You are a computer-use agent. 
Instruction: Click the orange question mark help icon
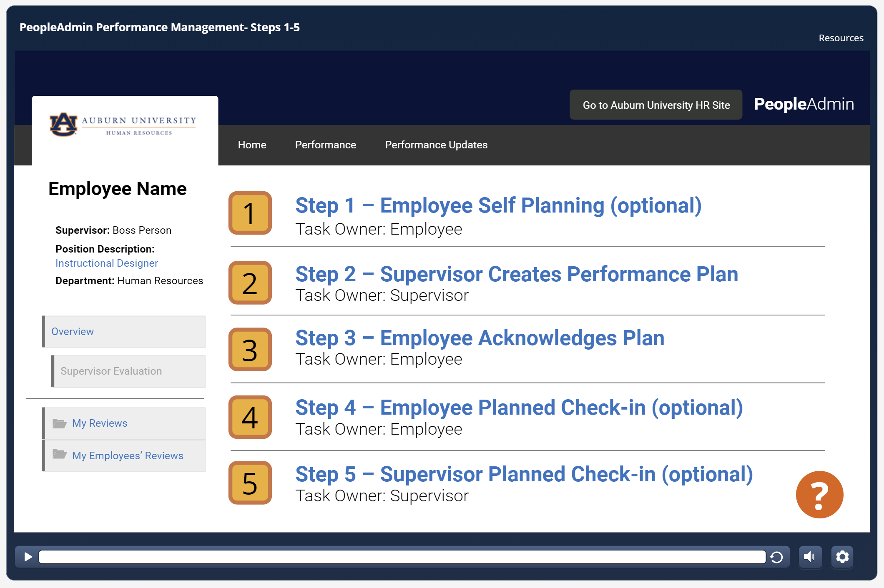pos(819,495)
